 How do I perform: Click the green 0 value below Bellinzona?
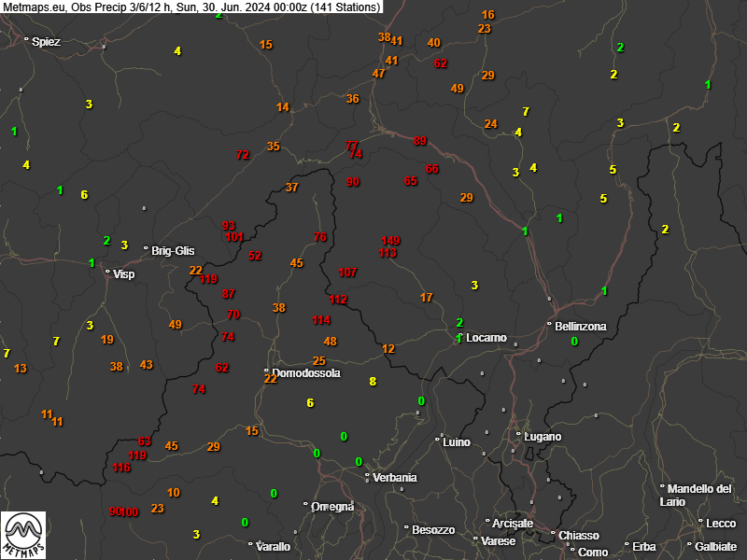tap(574, 342)
